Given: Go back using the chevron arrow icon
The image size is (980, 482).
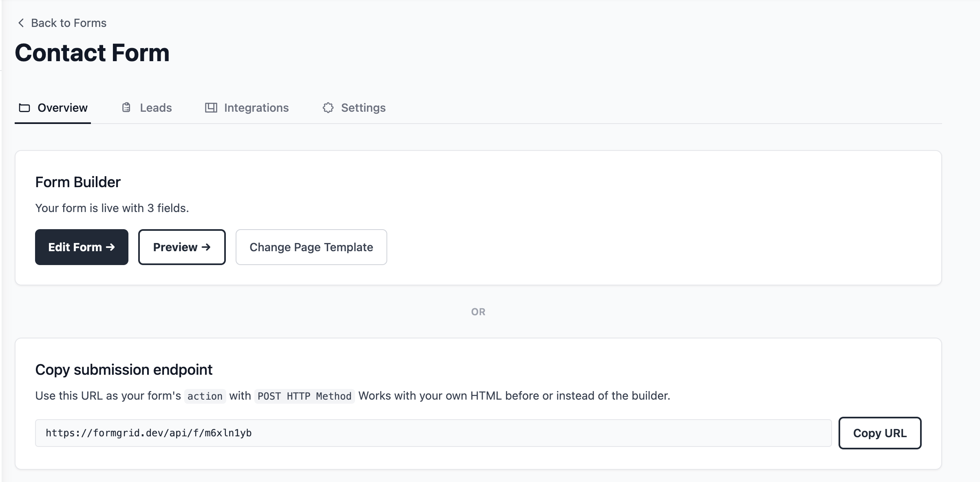Looking at the screenshot, I should (21, 23).
